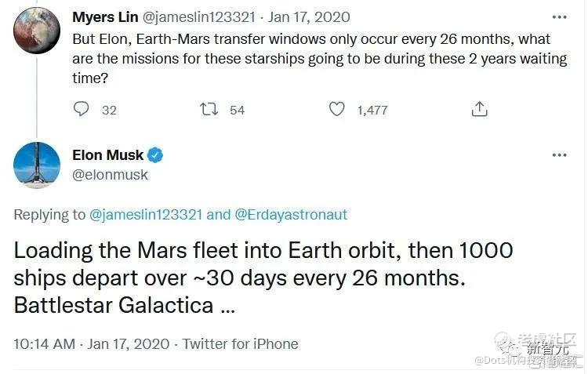Click Elon Musk's blue verified badge
The width and height of the screenshot is (588, 374).
[156, 155]
